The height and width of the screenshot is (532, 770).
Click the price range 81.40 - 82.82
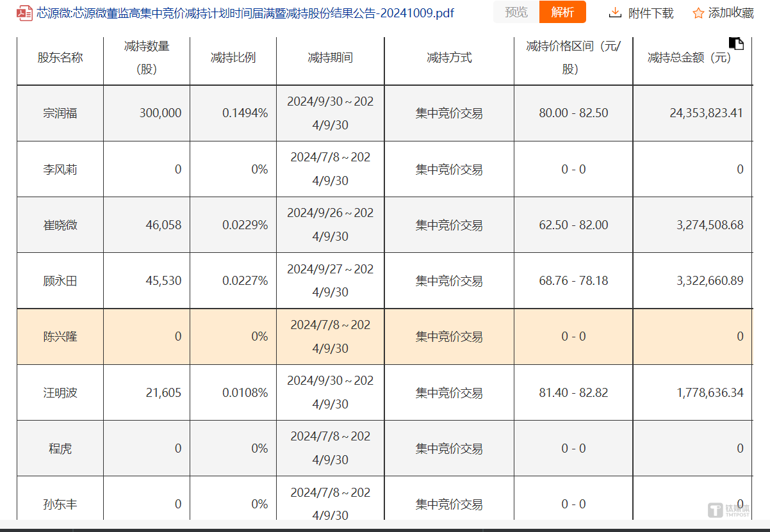click(x=573, y=392)
